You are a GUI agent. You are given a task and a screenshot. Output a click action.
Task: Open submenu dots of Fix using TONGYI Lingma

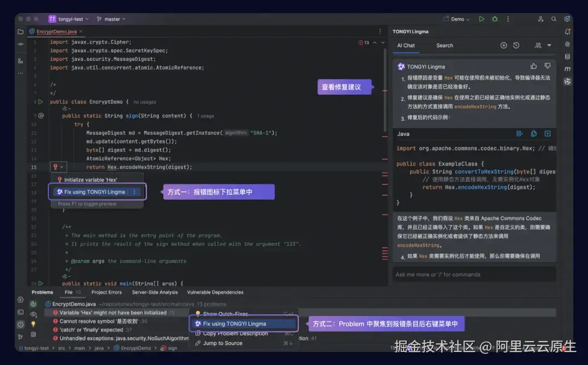134,192
